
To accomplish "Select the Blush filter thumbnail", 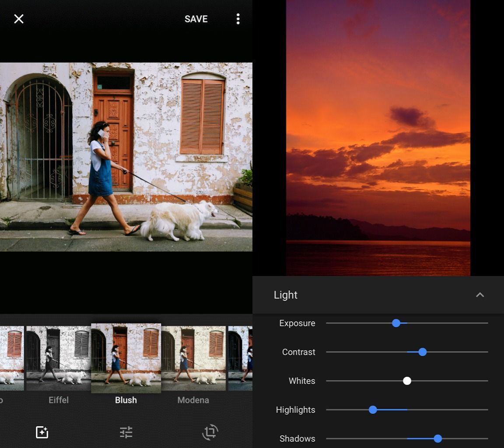I will coord(126,358).
